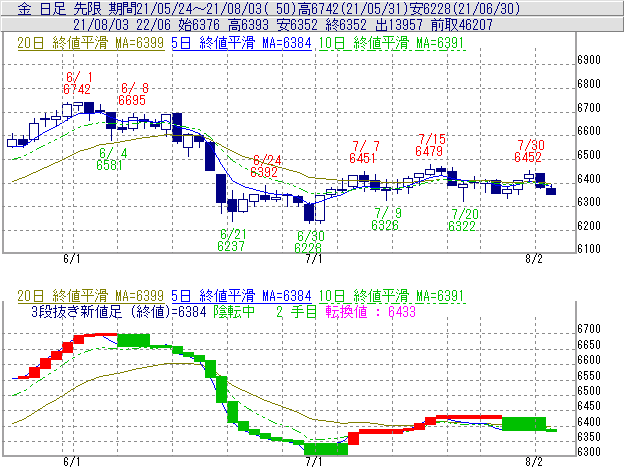Click the title text 金 日足 先限
The image size is (624, 475).
(61, 8)
